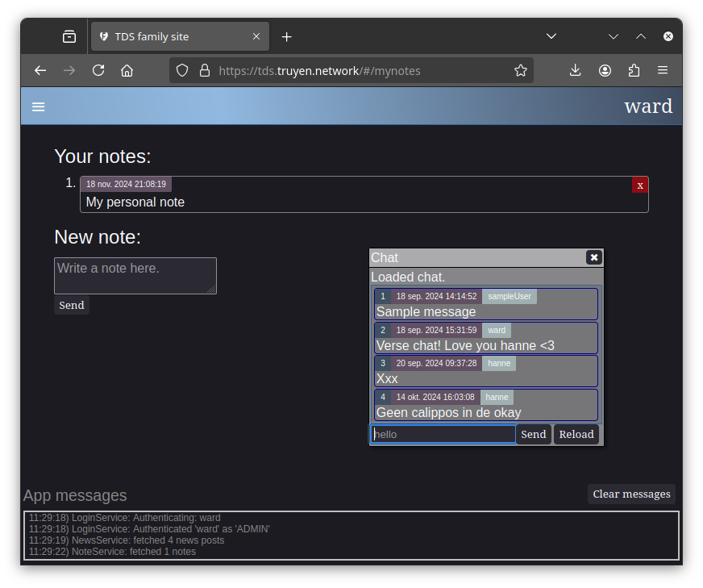Toggle the bookmark star for this page
Screen dimensions: 703x588
click(x=520, y=70)
